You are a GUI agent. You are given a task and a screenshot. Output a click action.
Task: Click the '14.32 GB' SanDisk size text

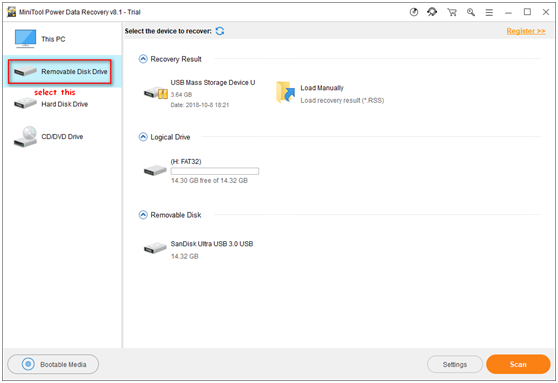pyautogui.click(x=185, y=256)
